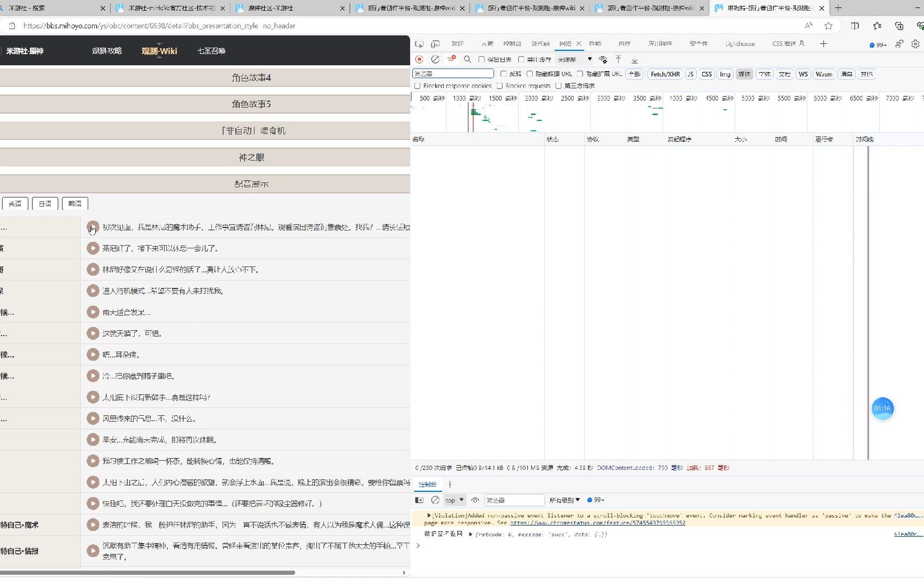Open 观测·攻略 navigation item
This screenshot has width=924, height=578.
click(x=107, y=51)
